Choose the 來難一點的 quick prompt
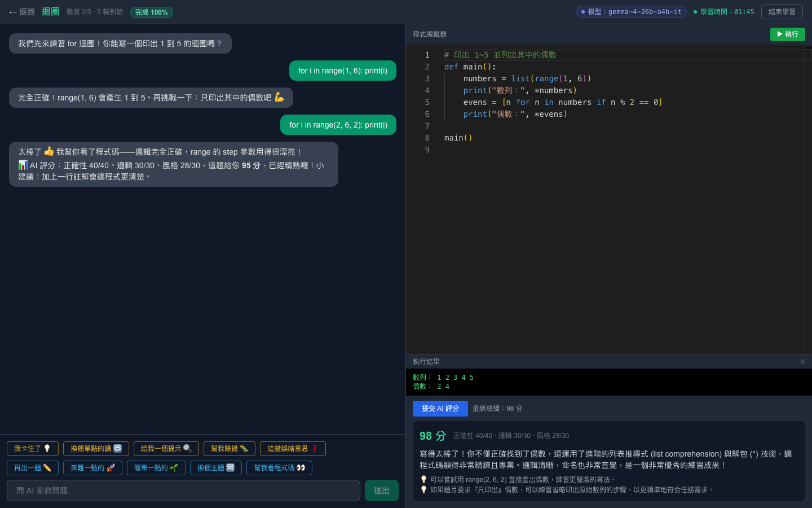Screen dimensions: 812x508 click(92, 468)
